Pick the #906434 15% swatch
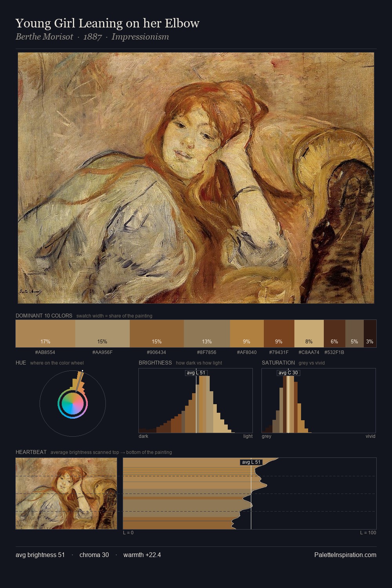The height and width of the screenshot is (588, 392). [x=157, y=334]
